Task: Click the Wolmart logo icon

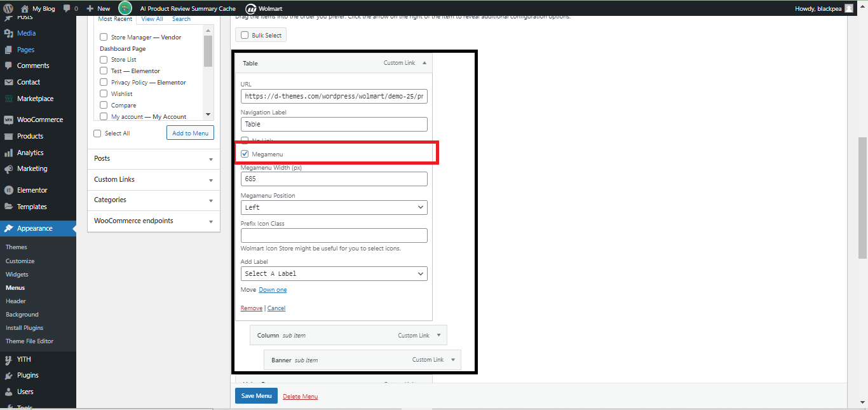Action: 250,8
